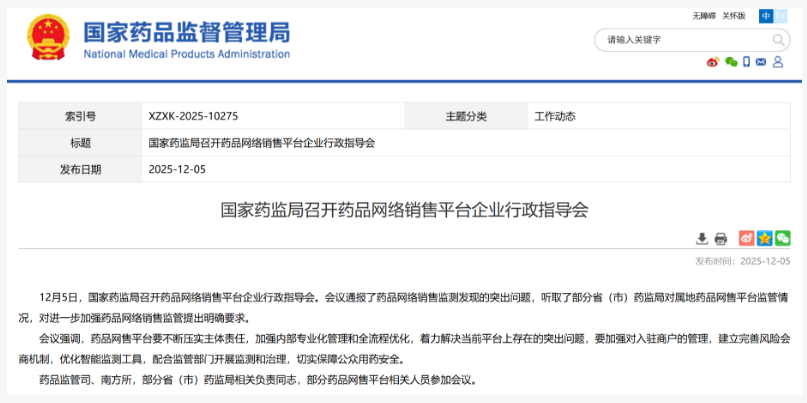Click the email envelope icon
Viewport: 807px width, 403px height.
(762, 62)
